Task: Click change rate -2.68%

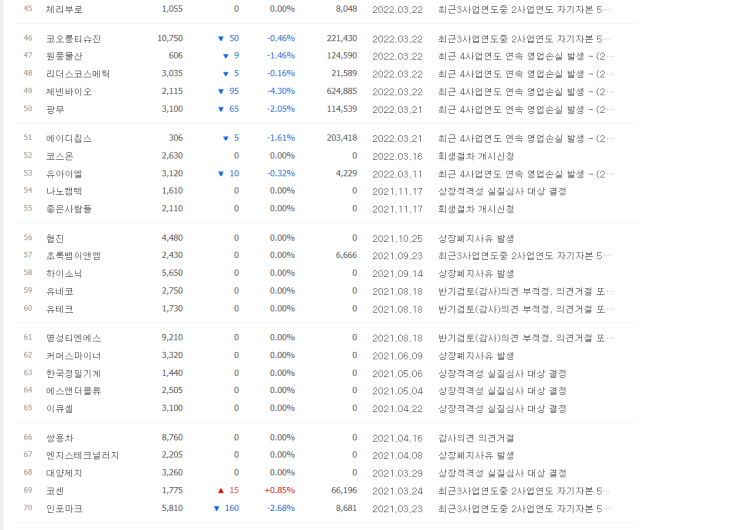Action: pos(281,508)
